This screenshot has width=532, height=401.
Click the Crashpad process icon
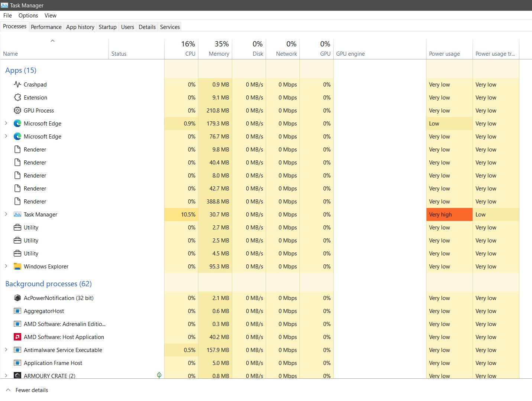17,84
